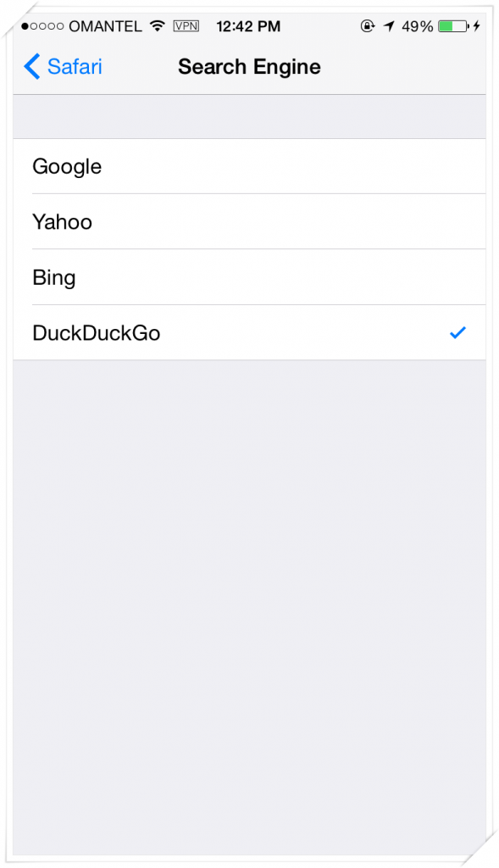
Task: Select Google as search engine
Action: (249, 166)
